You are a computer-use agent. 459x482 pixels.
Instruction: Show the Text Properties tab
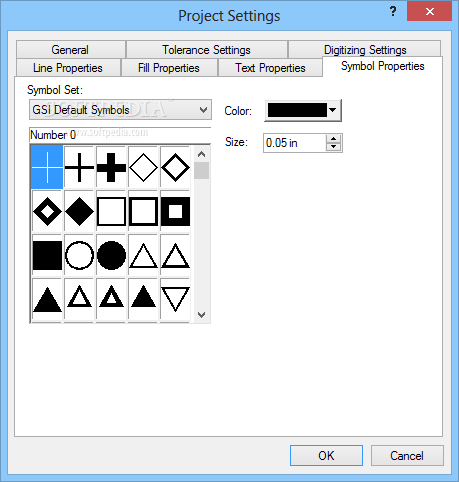tap(270, 68)
